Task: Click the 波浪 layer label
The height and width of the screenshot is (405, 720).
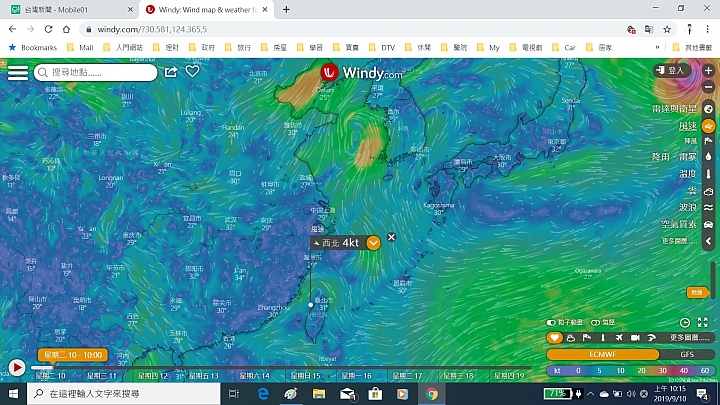Action: (x=688, y=208)
